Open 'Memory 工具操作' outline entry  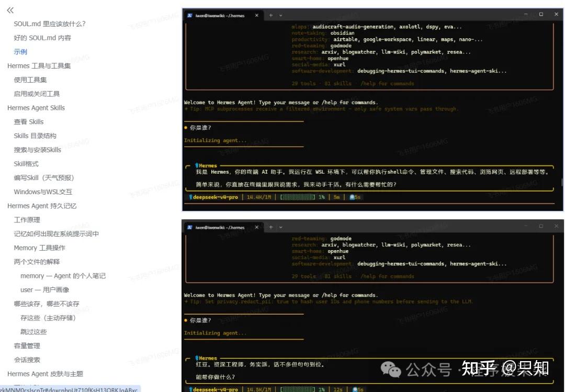click(x=40, y=248)
